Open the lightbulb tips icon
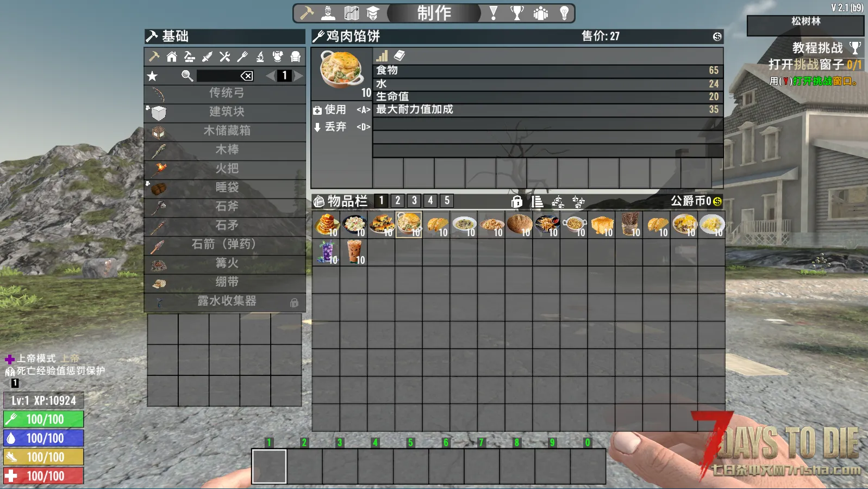The height and width of the screenshot is (489, 868). pos(564,13)
